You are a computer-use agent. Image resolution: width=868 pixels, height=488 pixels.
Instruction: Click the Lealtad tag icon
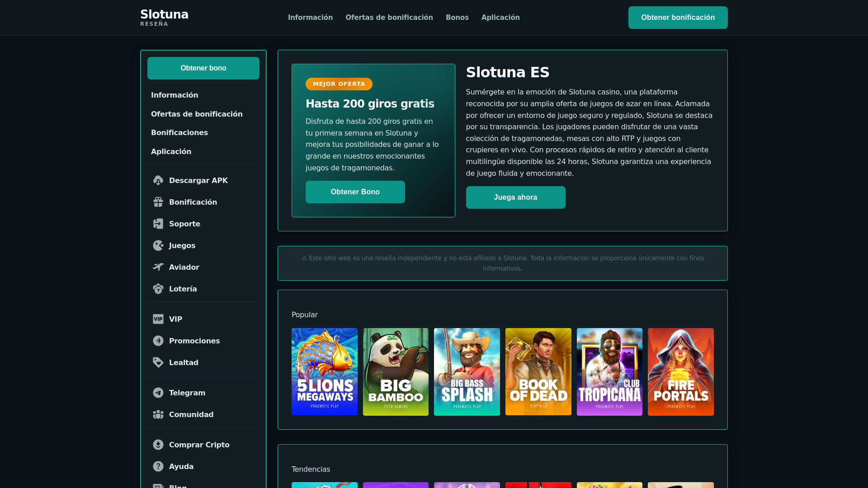coord(158,362)
